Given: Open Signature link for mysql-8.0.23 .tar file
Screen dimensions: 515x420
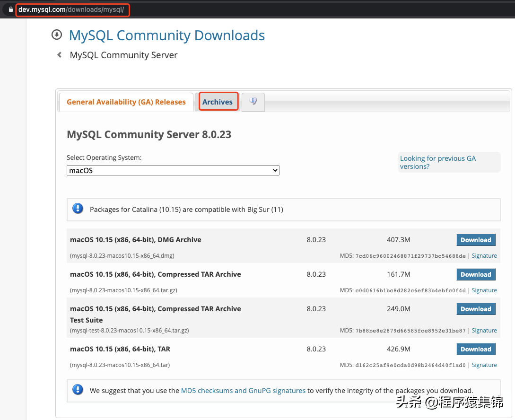Looking at the screenshot, I should pos(484,365).
